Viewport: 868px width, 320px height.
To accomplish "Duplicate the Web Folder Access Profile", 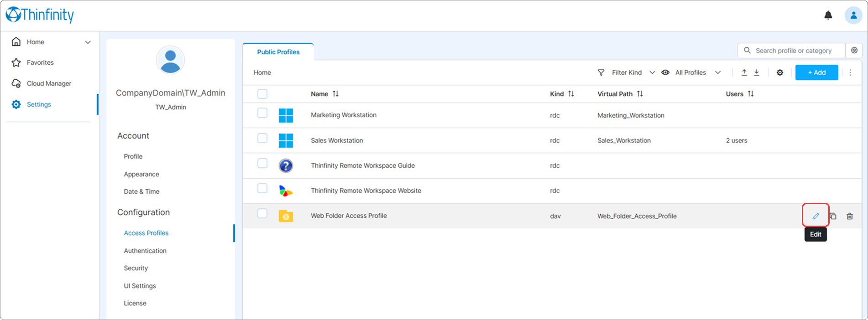I will pyautogui.click(x=833, y=216).
